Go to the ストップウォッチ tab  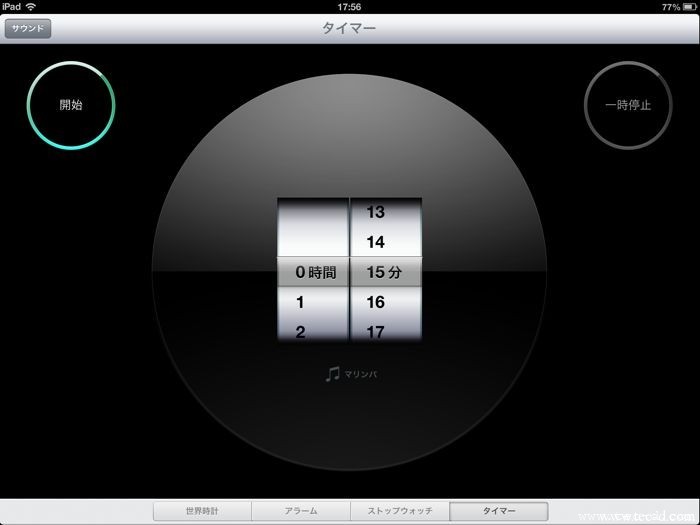coord(400,511)
